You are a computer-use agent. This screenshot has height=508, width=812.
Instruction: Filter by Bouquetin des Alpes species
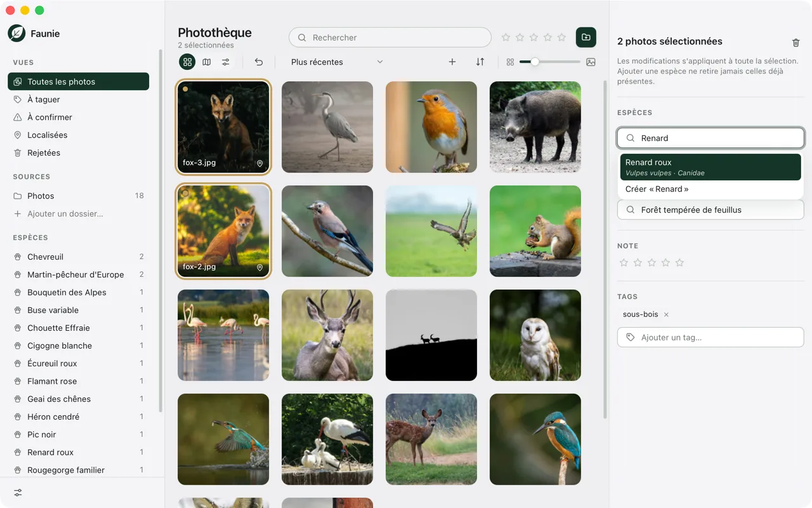click(79, 293)
